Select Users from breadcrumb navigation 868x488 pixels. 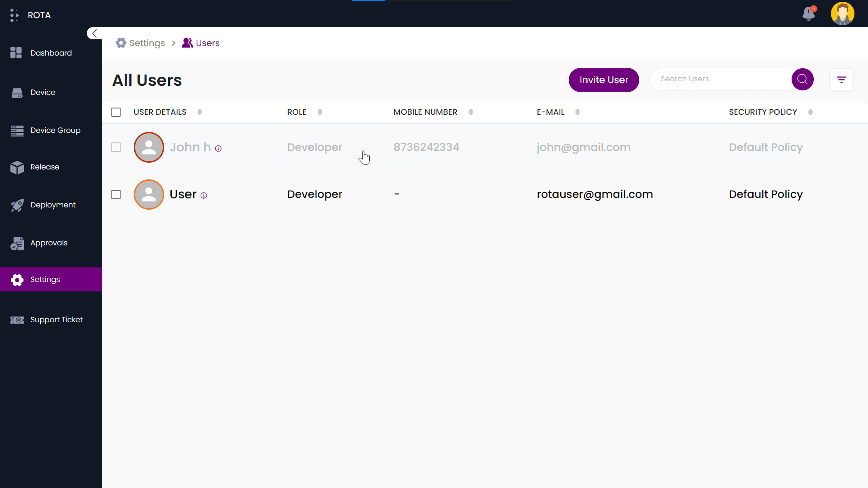pos(207,43)
